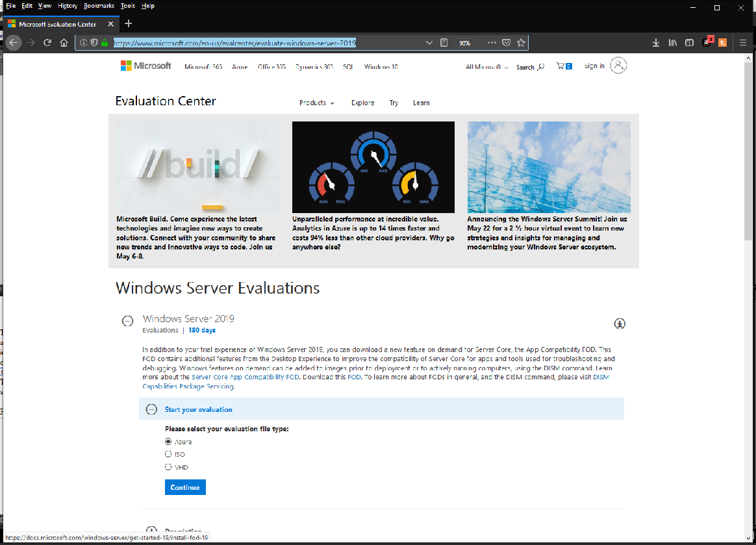Screen dimensions: 756x545
Task: Open Firefox downloads from the toolbar
Action: (x=656, y=42)
